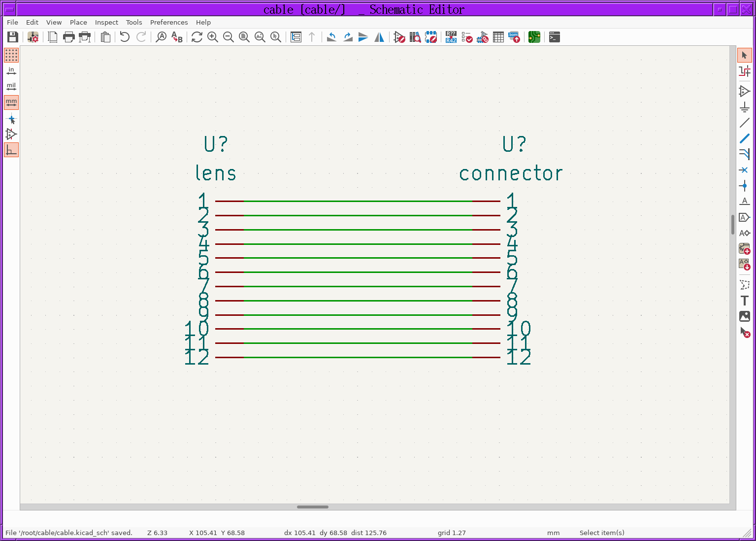Open the symbol fields table
The height and width of the screenshot is (541, 756).
click(498, 37)
